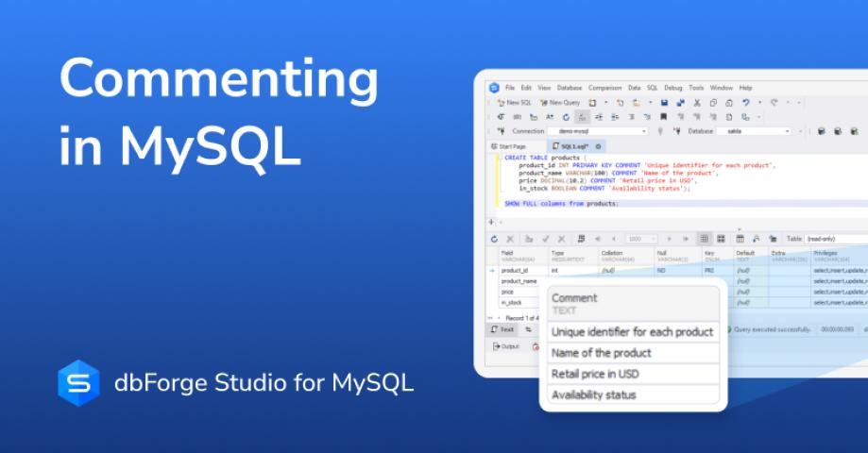Click the bookmark icon in editor toolbar
This screenshot has width=868, height=453.
click(x=665, y=117)
